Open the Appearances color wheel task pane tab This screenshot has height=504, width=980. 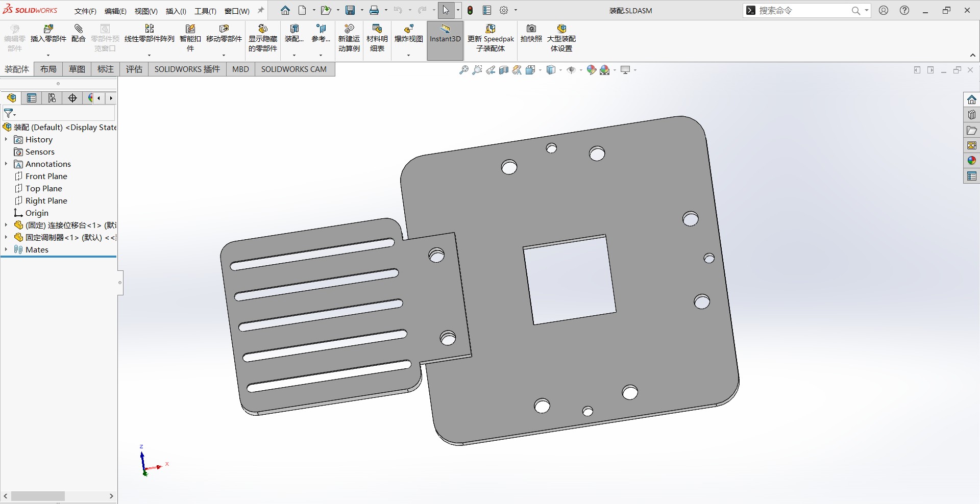coord(972,161)
